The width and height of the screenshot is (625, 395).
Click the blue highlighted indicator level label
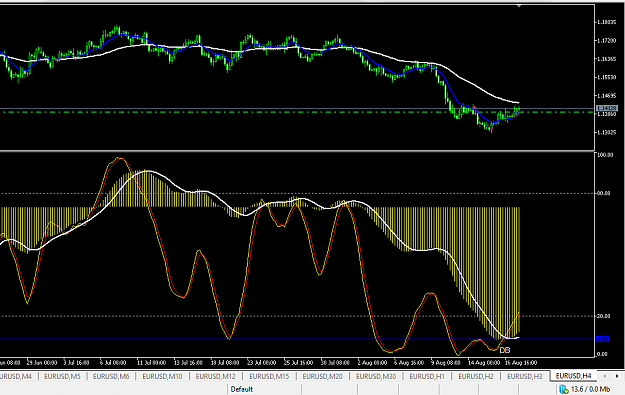click(602, 339)
